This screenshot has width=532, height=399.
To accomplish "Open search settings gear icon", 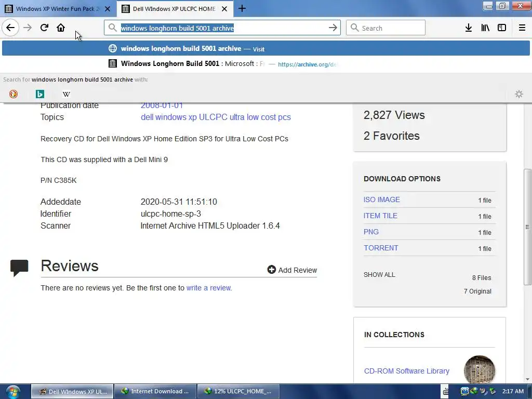I will (519, 94).
